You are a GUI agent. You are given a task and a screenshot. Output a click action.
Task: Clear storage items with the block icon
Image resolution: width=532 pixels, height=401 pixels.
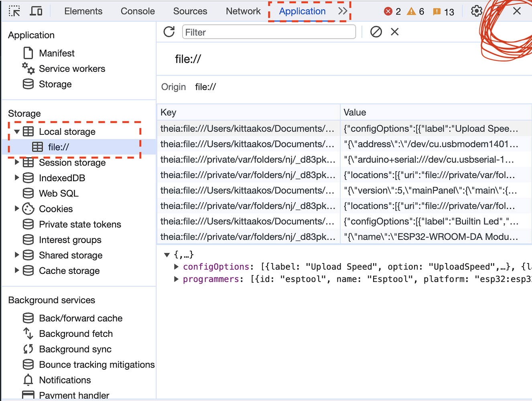pyautogui.click(x=376, y=32)
